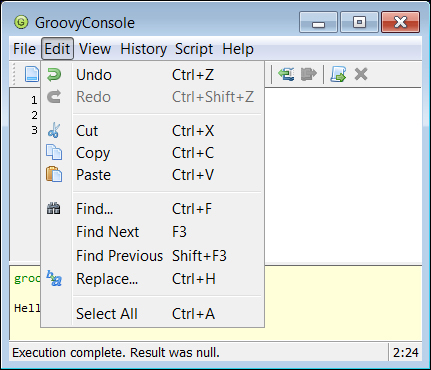431x370 pixels.
Task: Click the 'groc' text in the output pane
Action: coord(27,279)
